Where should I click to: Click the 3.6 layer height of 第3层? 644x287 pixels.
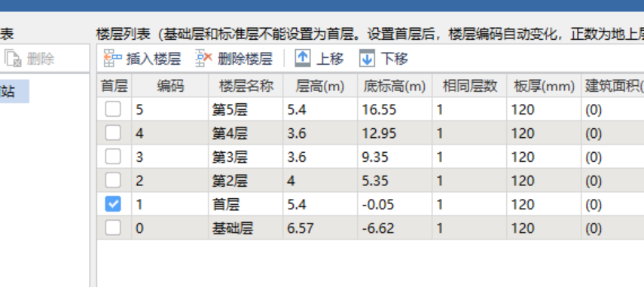click(x=320, y=157)
